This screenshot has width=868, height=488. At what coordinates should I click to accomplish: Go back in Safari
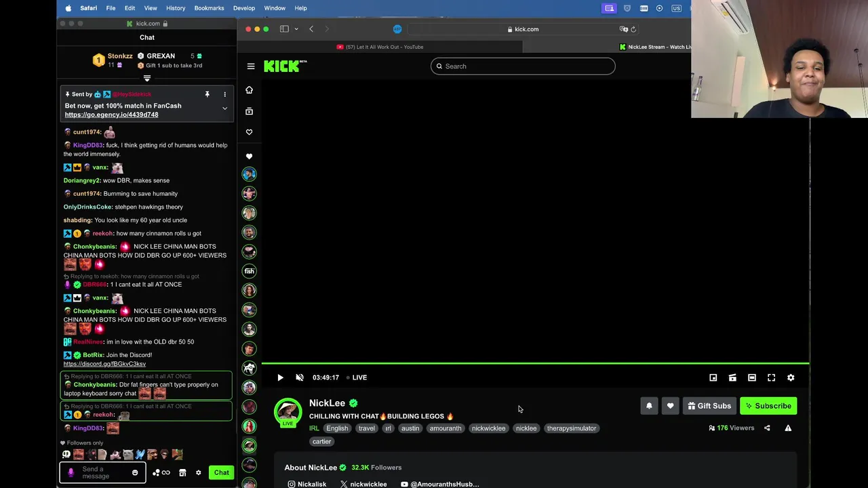pyautogui.click(x=311, y=29)
